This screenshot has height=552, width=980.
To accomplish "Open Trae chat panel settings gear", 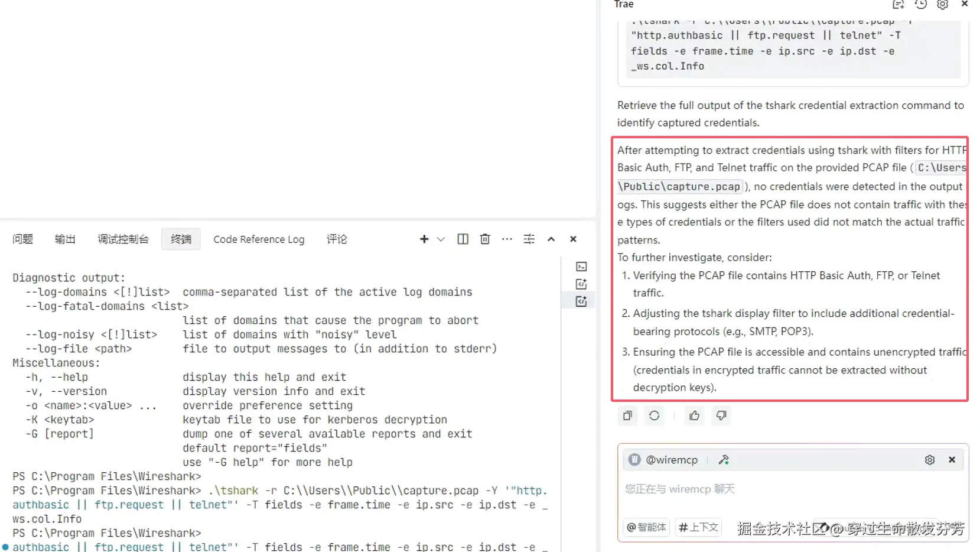I will click(943, 4).
